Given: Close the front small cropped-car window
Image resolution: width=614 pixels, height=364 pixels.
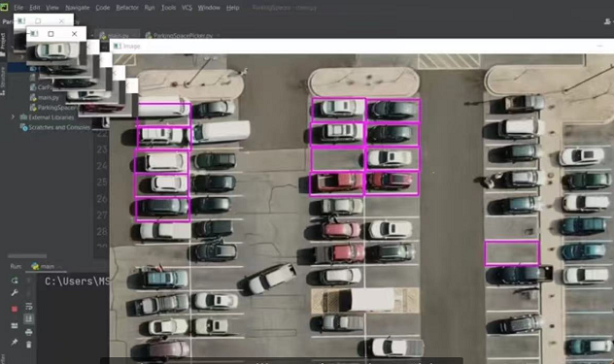Looking at the screenshot, I should click(74, 34).
